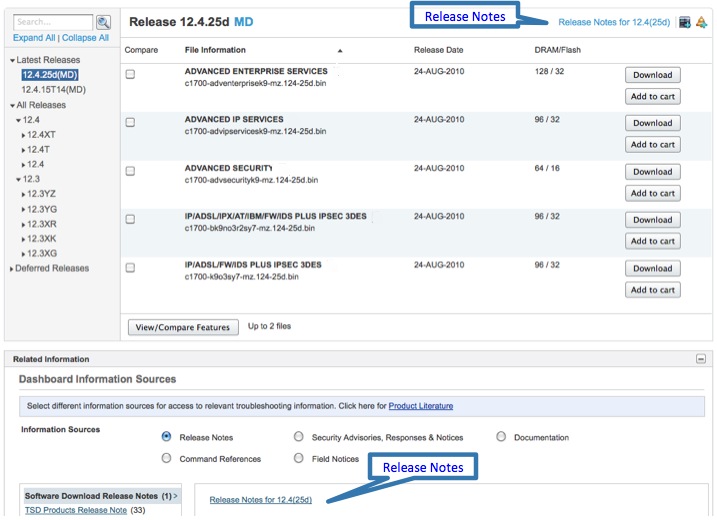Click the search magnifier icon
This screenshot has width=717, height=520.
click(x=104, y=22)
